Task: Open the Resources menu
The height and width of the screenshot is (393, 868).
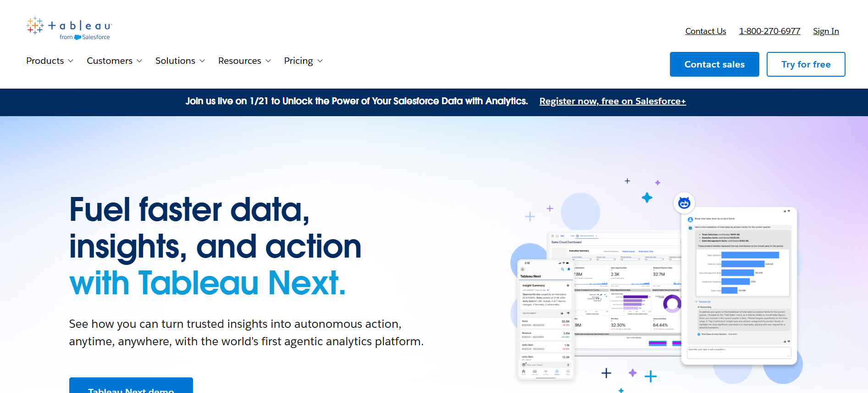Action: pyautogui.click(x=240, y=61)
